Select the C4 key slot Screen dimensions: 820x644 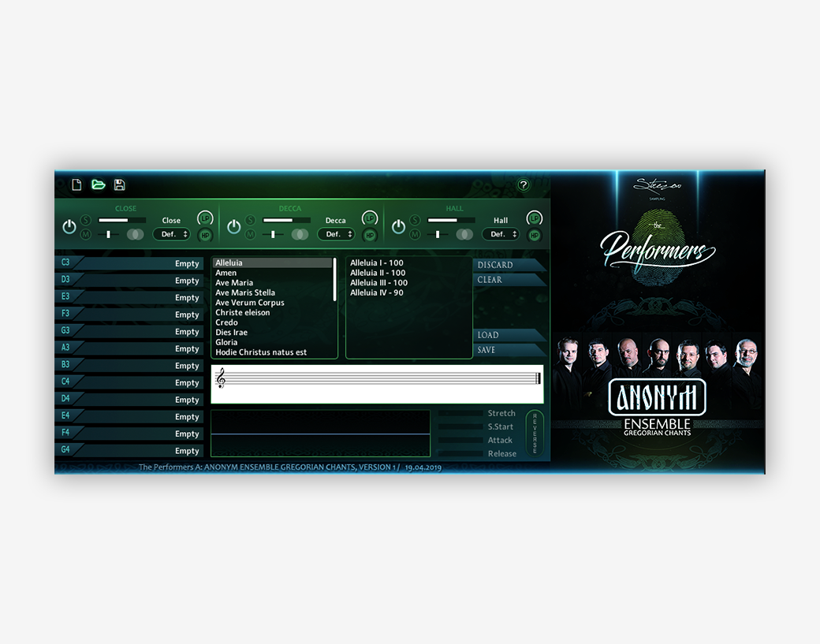point(129,382)
